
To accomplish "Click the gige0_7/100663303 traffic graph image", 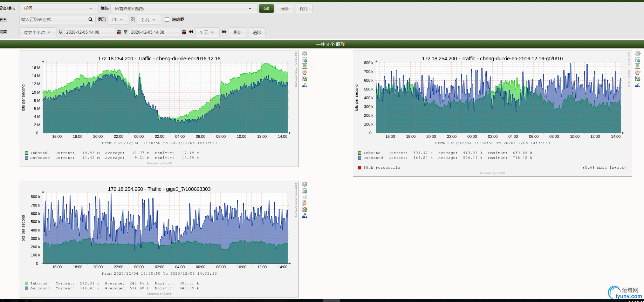I will pyautogui.click(x=159, y=239).
